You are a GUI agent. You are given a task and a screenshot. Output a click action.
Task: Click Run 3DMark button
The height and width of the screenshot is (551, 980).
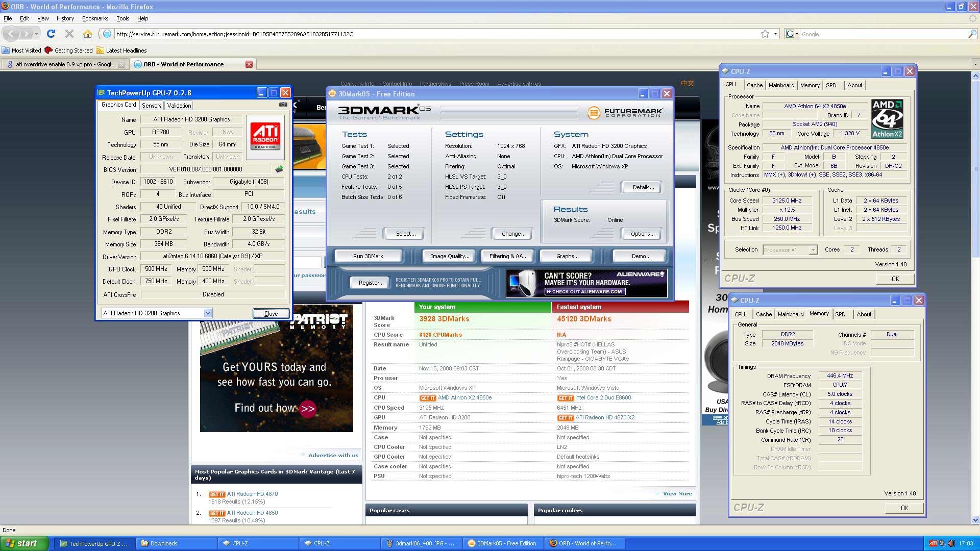tap(368, 256)
